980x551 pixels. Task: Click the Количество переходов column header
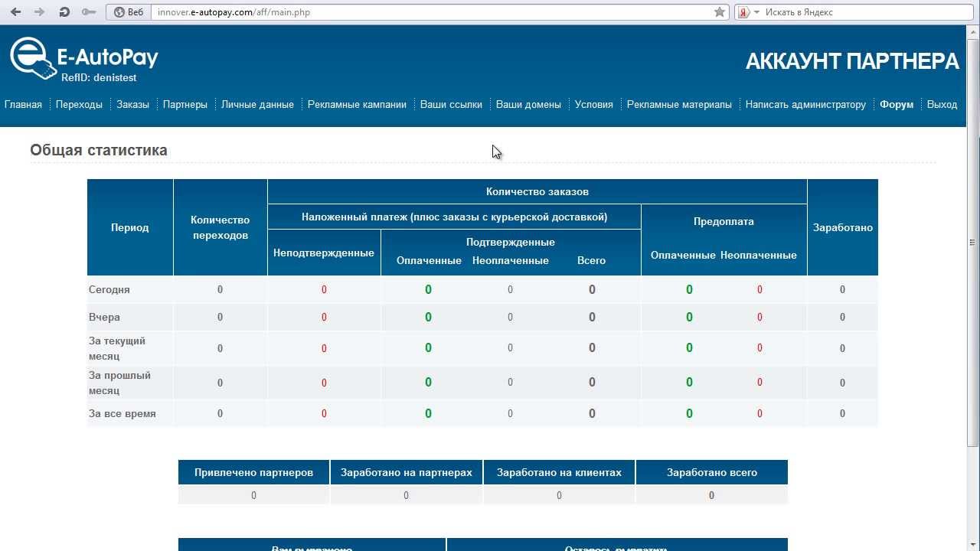pyautogui.click(x=220, y=227)
